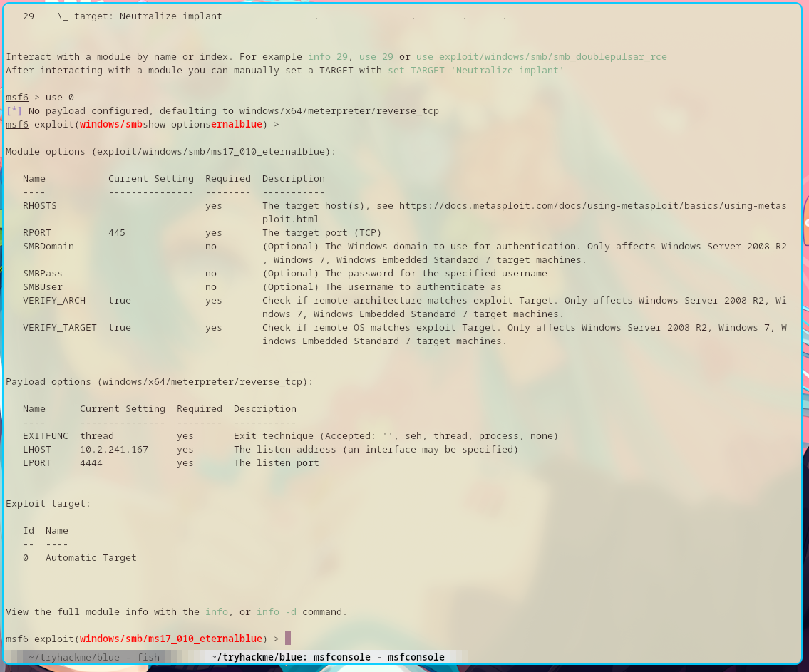Select the VERIFY_TARGET option name

click(60, 328)
